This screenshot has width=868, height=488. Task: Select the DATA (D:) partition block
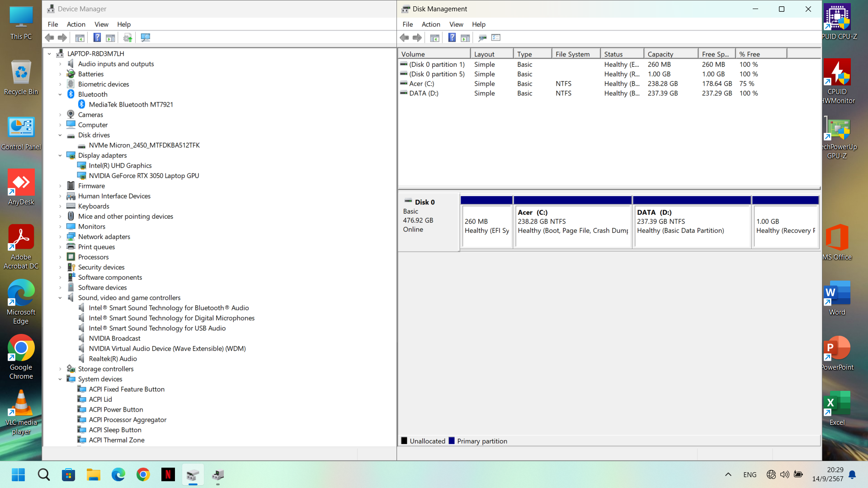(692, 226)
